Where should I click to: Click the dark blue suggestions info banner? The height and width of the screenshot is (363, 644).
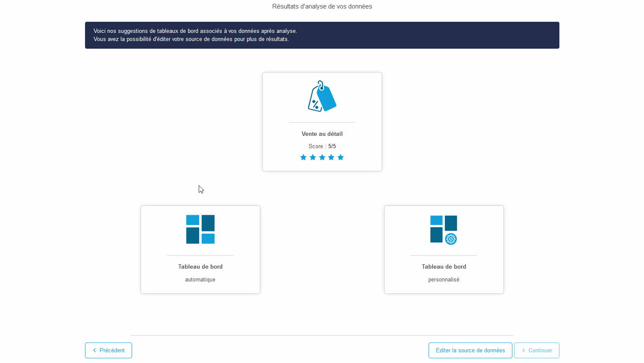pyautogui.click(x=322, y=35)
